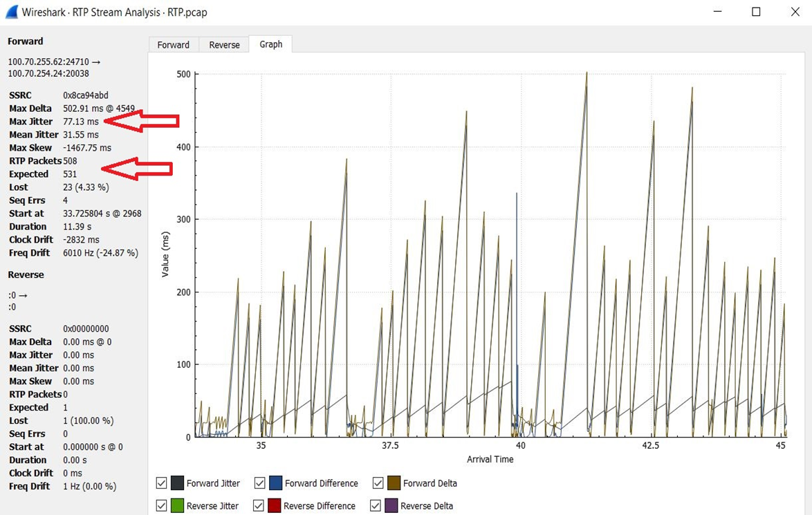The width and height of the screenshot is (812, 515).
Task: Uncheck the Forward Jitter checkbox
Action: (161, 483)
